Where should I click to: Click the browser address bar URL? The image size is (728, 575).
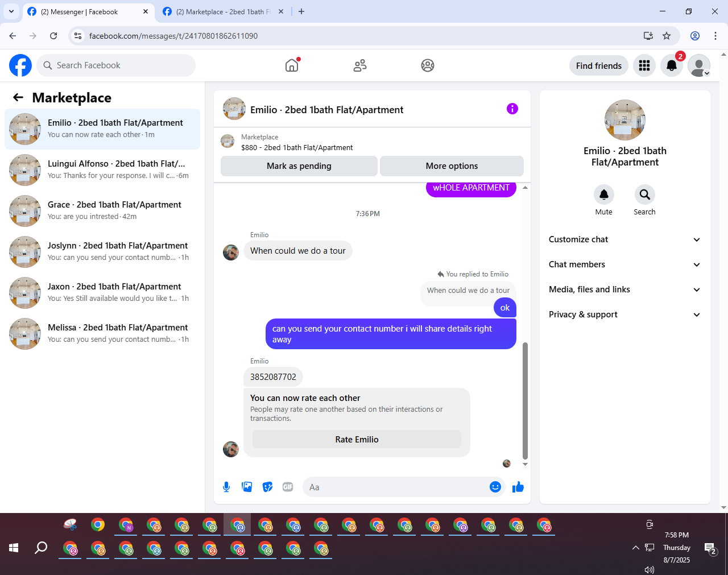[x=173, y=36]
